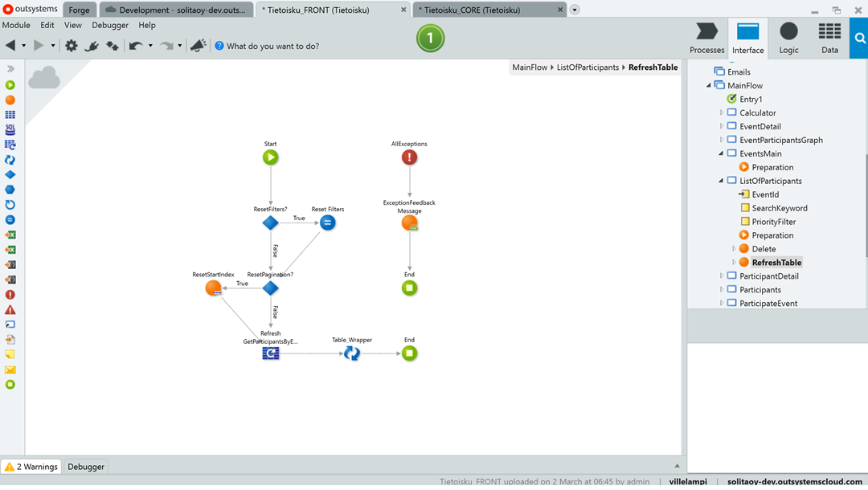Click the 2 Warnings button
Viewport: 868px width, 490px height.
pos(31,467)
